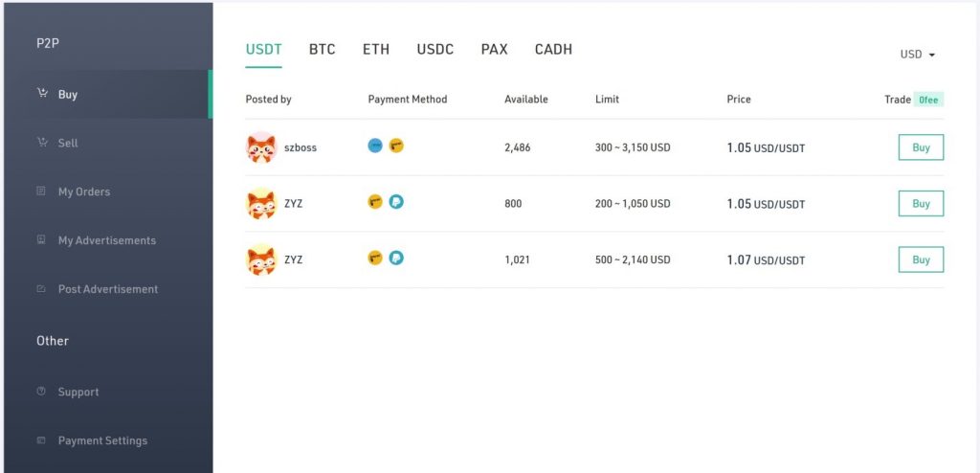Open the USDC tab

point(435,50)
